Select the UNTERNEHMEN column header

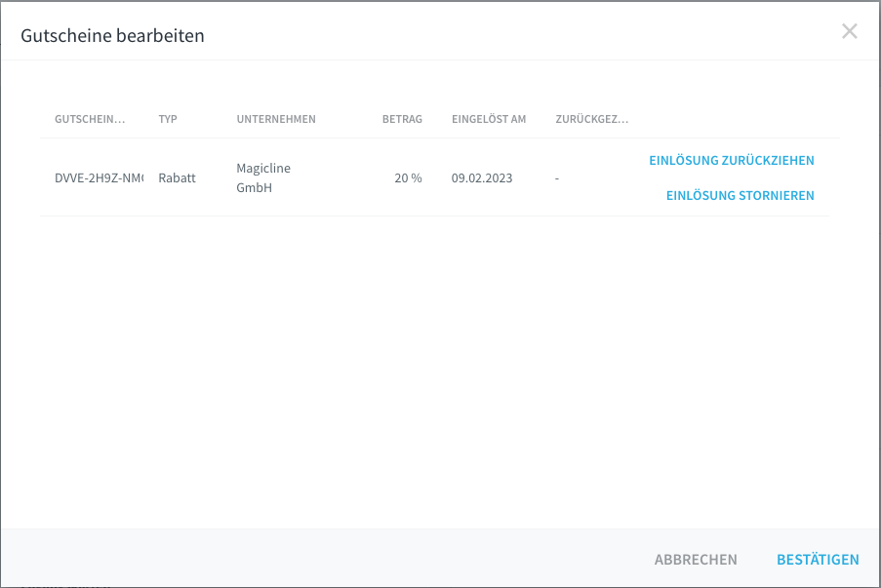click(x=276, y=120)
